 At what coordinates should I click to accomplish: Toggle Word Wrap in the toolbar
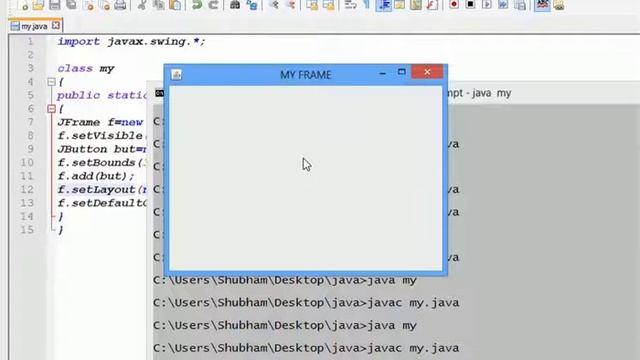[350, 5]
